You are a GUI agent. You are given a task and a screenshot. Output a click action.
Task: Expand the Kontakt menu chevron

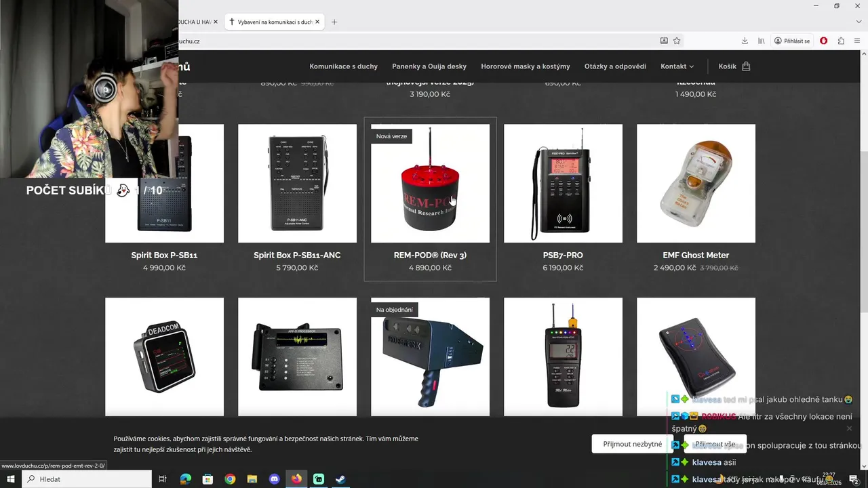tap(692, 66)
